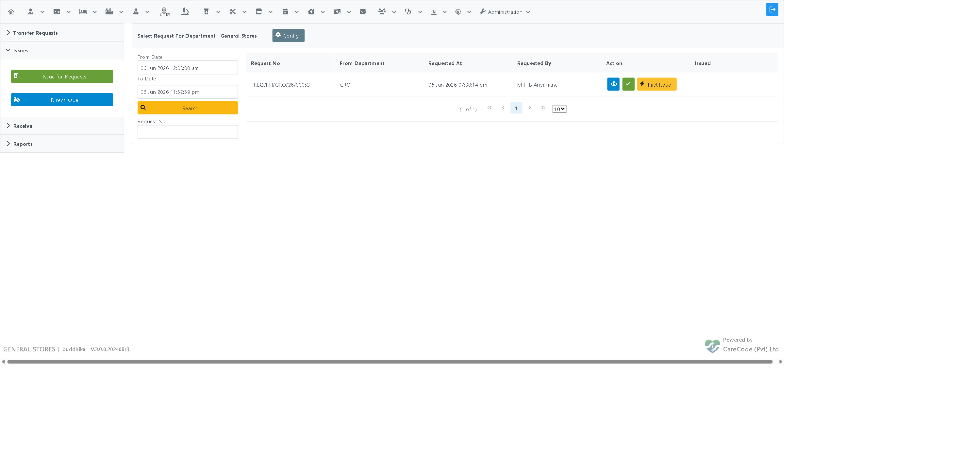Open the inpatient bed menu icon
This screenshot has width=980, height=456.
[x=83, y=12]
